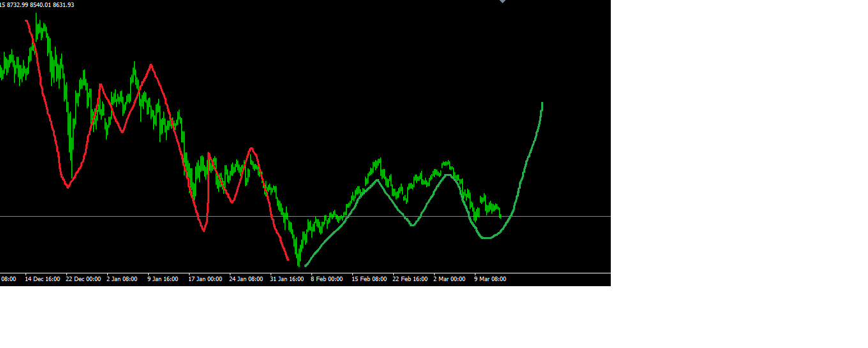Click the chart shift triangle marker at top
This screenshot has height=348, width=868.
click(x=502, y=1)
